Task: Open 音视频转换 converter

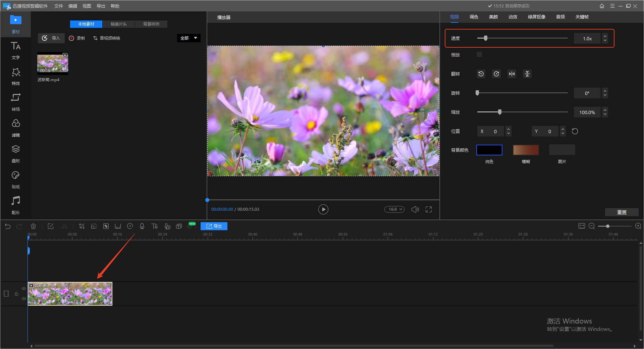Action: coord(107,38)
